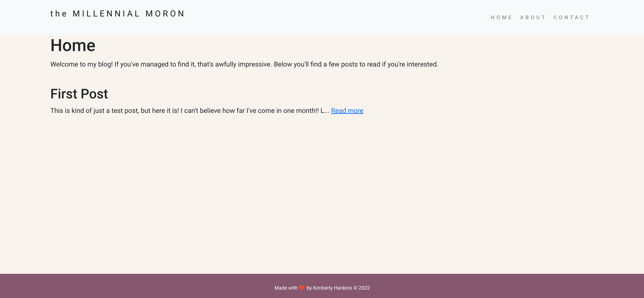Follow the "Read more" link
The height and width of the screenshot is (298, 644).
347,111
